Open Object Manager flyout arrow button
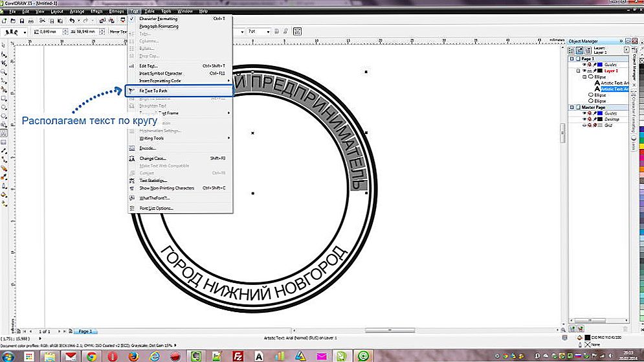This screenshot has width=644, height=362. [627, 50]
